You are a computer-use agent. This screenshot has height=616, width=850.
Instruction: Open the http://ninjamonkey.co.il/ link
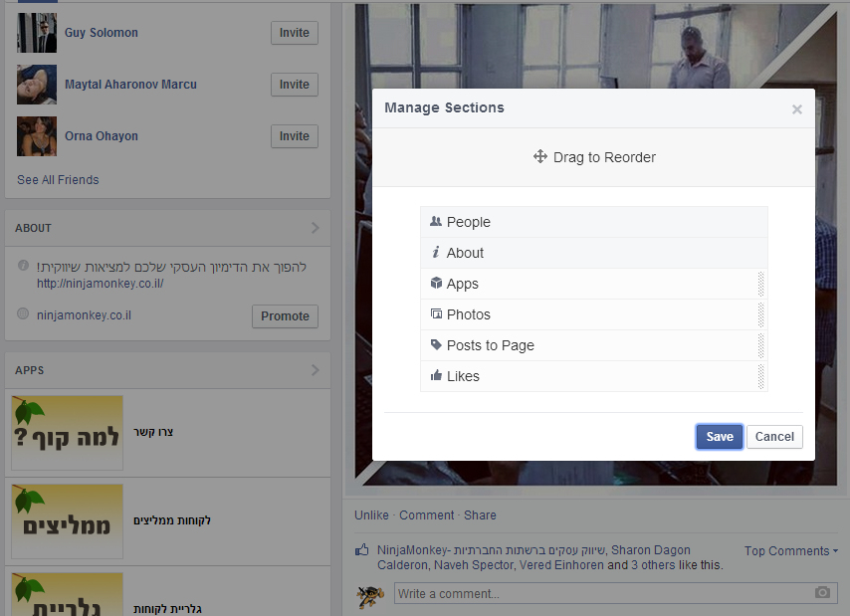[101, 284]
